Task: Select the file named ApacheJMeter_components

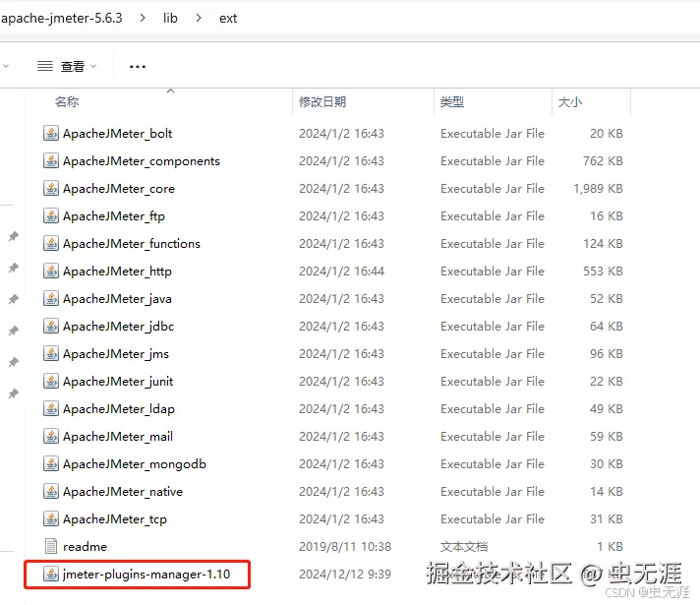Action: tap(142, 161)
